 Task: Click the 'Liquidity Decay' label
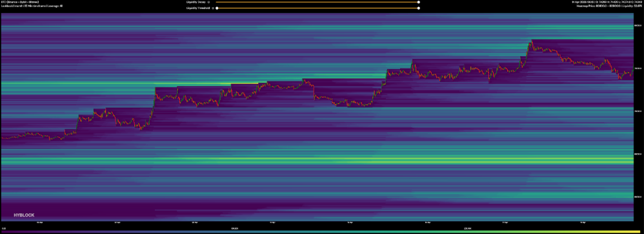click(x=196, y=2)
